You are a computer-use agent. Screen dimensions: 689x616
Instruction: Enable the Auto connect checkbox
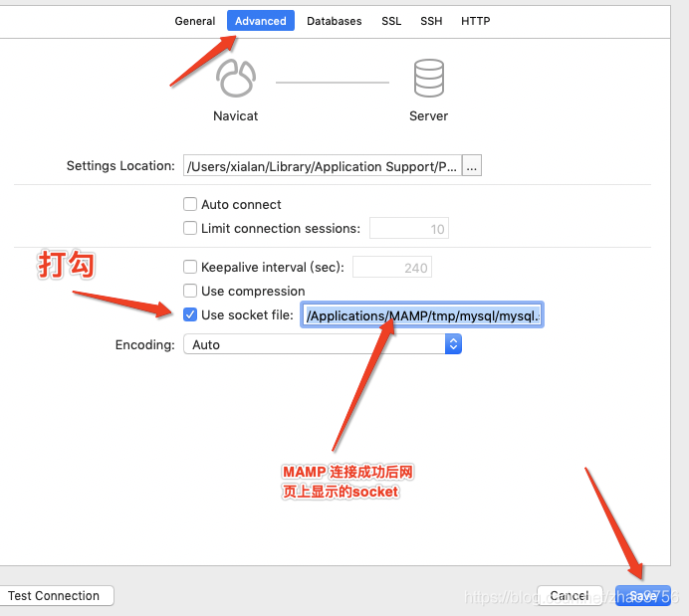190,204
